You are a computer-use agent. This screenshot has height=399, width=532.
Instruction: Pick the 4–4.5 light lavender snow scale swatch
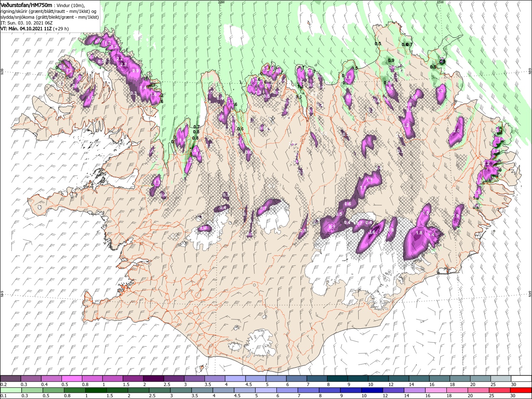click(235, 378)
